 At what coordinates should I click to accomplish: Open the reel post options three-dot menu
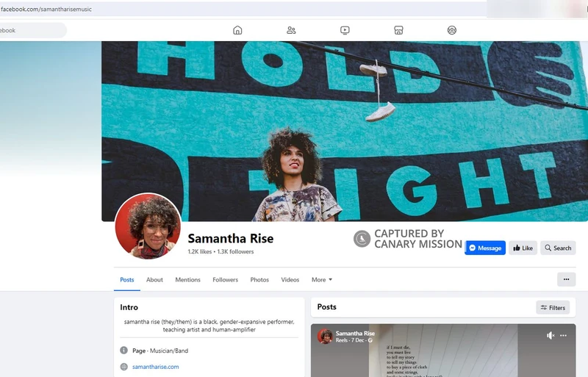click(563, 335)
